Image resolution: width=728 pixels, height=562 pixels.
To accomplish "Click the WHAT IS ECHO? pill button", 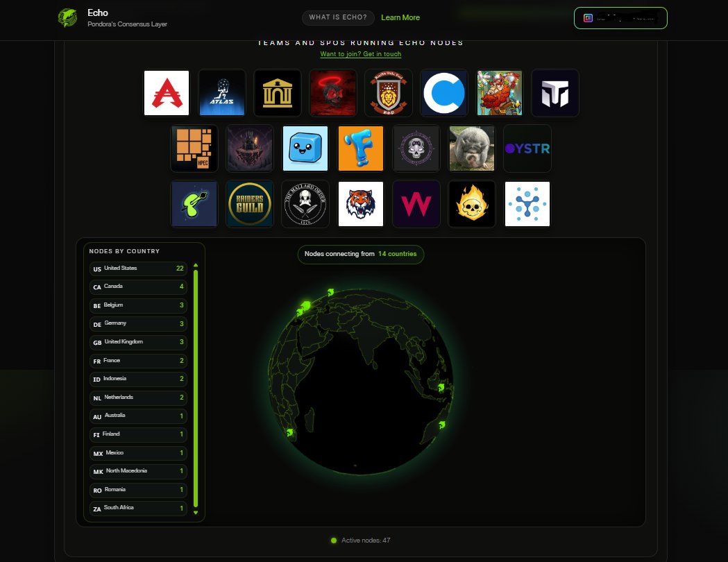I will [x=338, y=17].
